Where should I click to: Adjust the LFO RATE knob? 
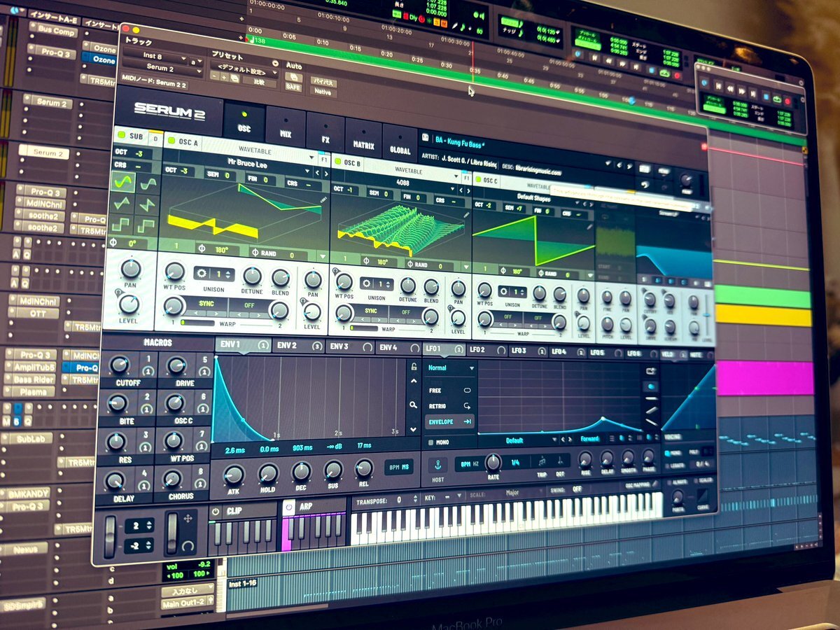pos(493,461)
